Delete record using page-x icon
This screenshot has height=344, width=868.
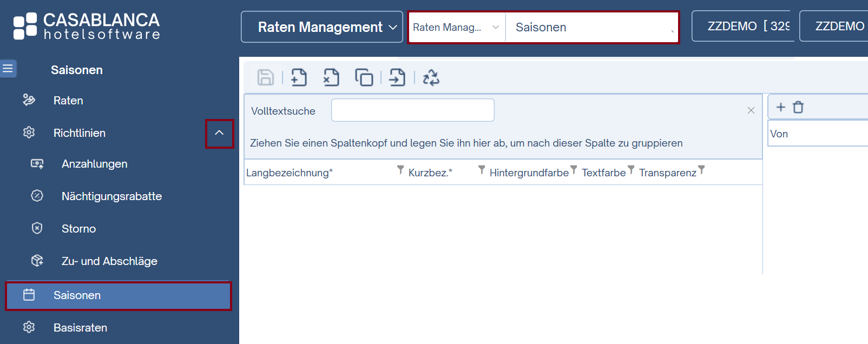click(331, 78)
